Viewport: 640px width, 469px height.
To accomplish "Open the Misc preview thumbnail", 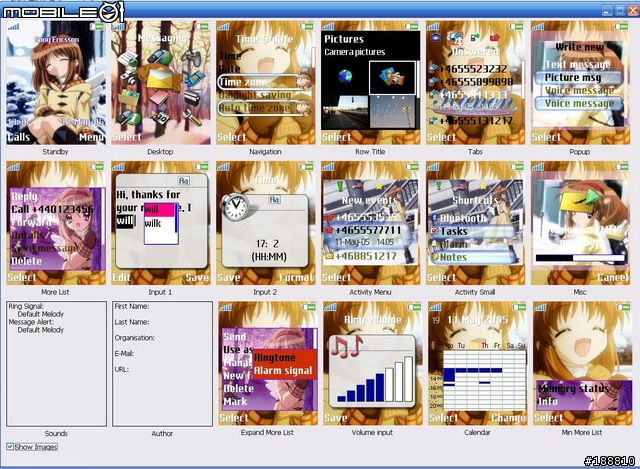I will click(x=580, y=223).
